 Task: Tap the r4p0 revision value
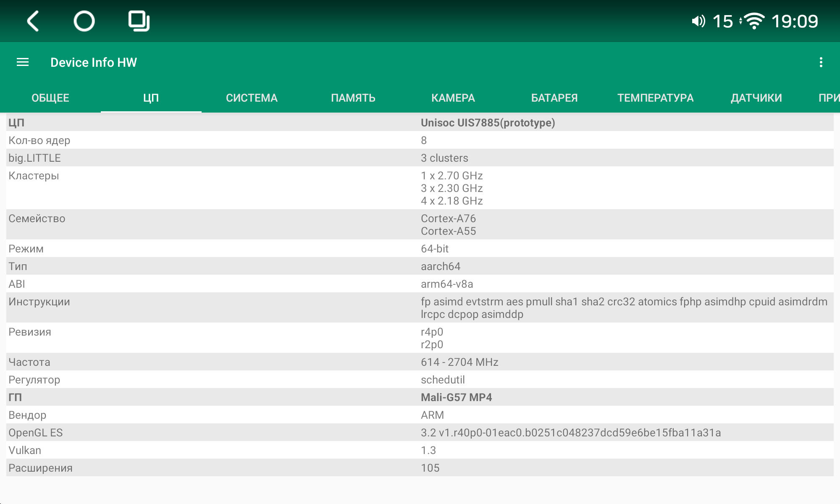click(432, 332)
